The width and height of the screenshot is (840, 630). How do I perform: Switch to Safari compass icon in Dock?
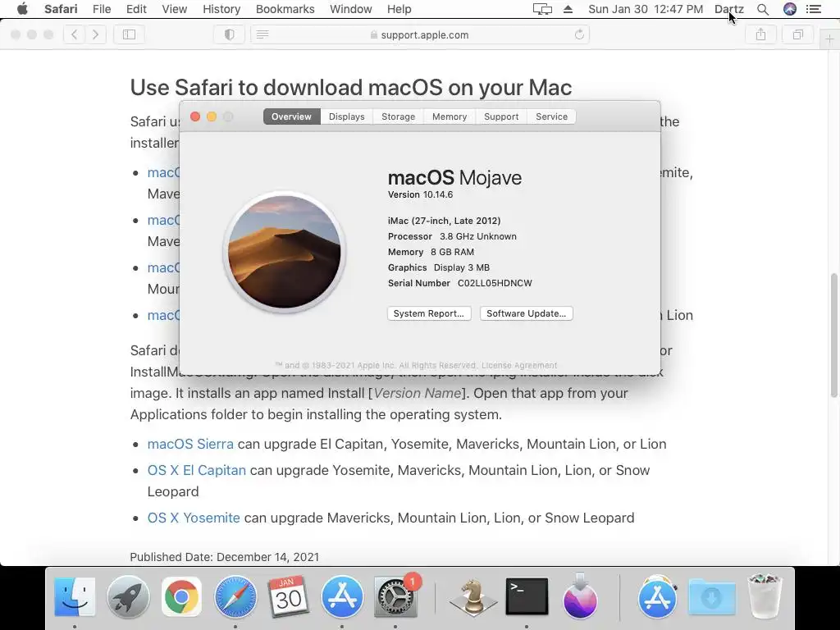pos(235,596)
